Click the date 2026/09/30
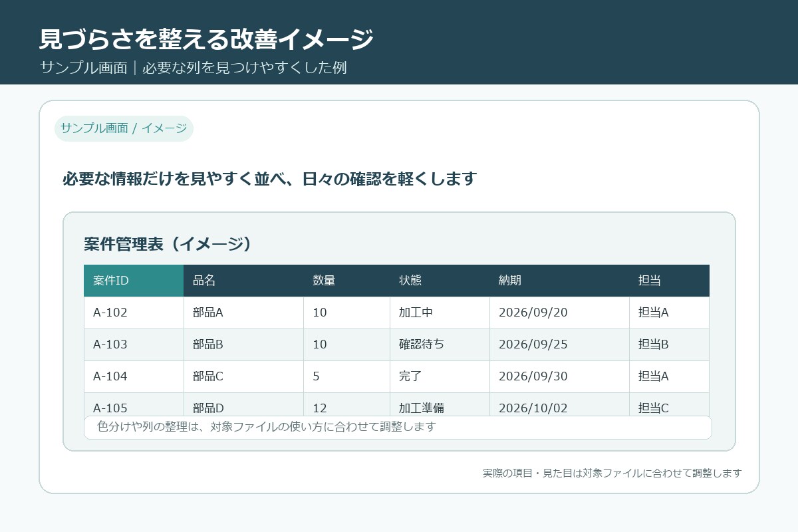The image size is (798, 532). click(x=559, y=376)
